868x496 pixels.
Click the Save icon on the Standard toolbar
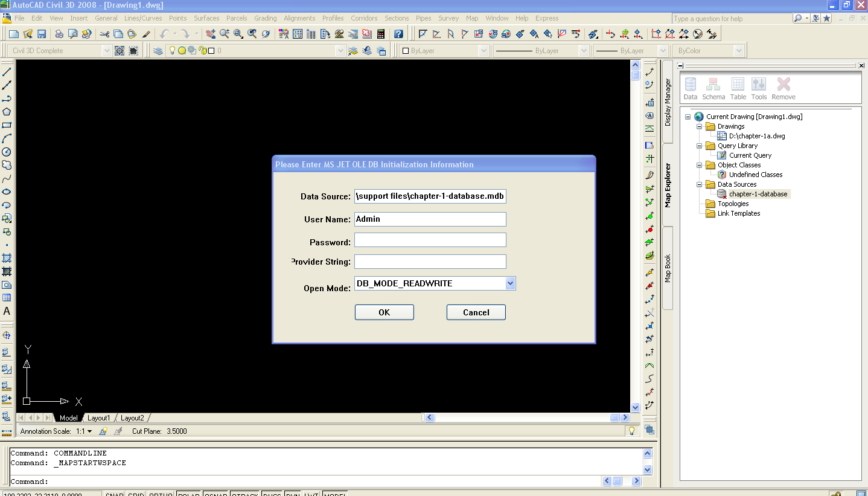click(41, 34)
